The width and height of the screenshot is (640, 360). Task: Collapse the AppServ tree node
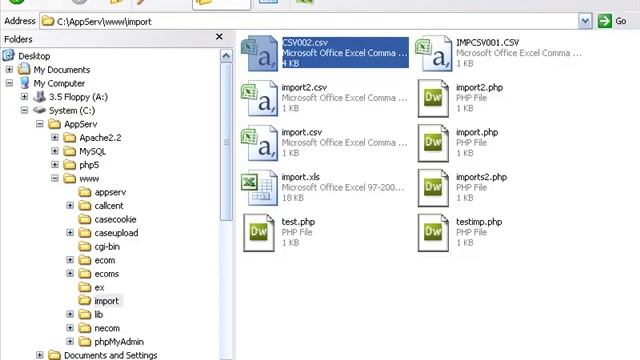pos(40,124)
